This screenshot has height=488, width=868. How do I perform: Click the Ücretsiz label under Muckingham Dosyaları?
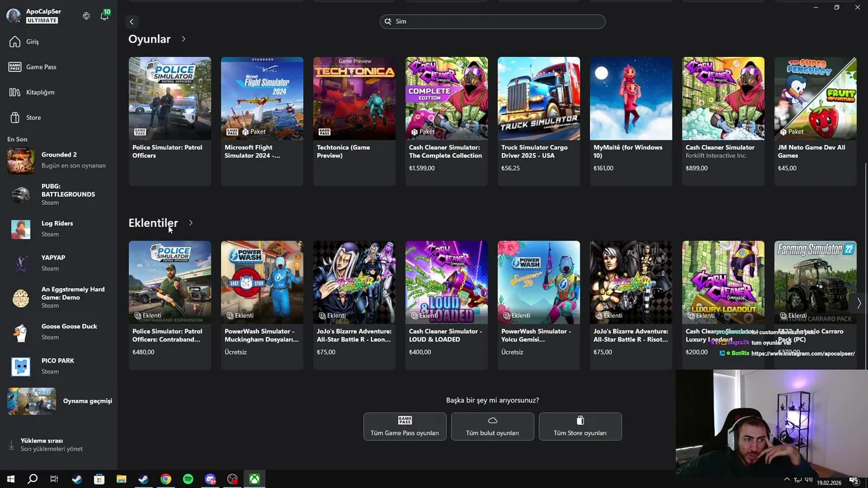236,352
